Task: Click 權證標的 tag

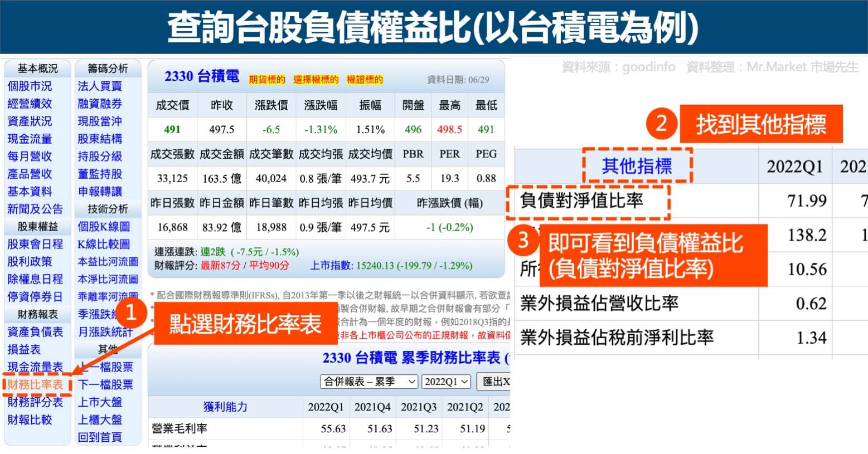Action: [x=365, y=80]
